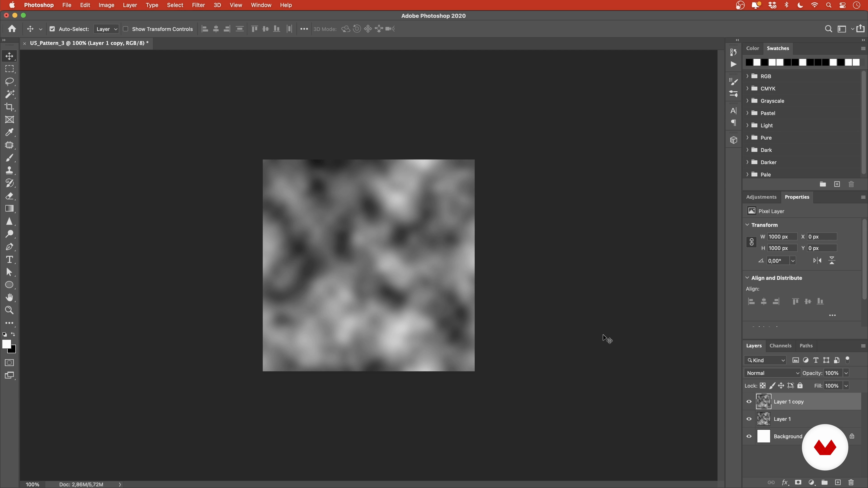868x488 pixels.
Task: Flip horizontally in Transform properties
Action: pyautogui.click(x=817, y=261)
